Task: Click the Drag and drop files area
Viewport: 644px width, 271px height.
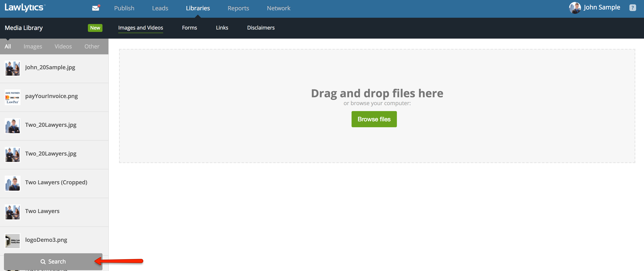Action: coord(377,106)
